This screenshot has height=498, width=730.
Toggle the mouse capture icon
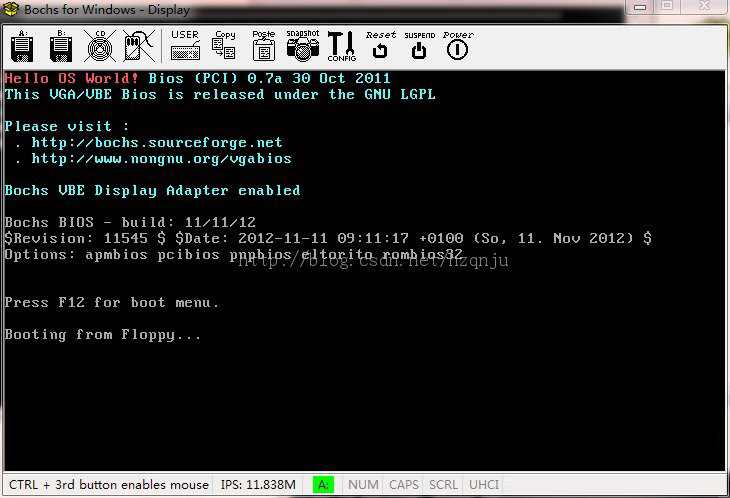pos(138,46)
